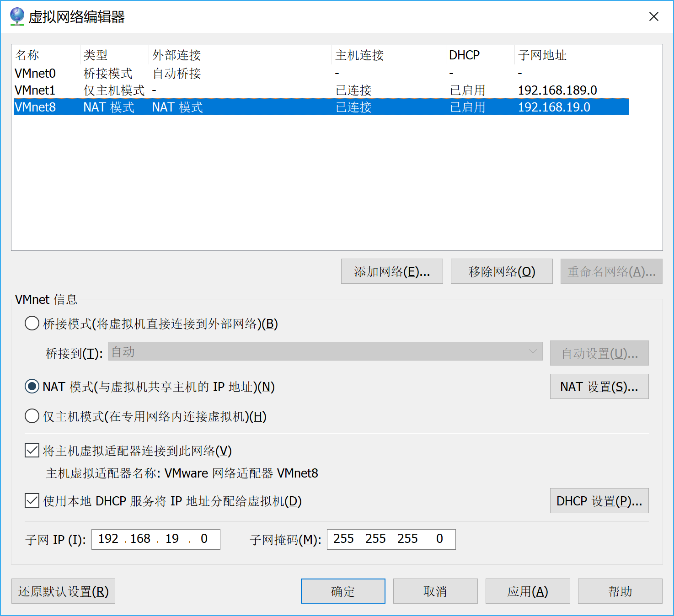The image size is (674, 616).
Task: Click the 主机连接 column header
Action: [x=389, y=55]
